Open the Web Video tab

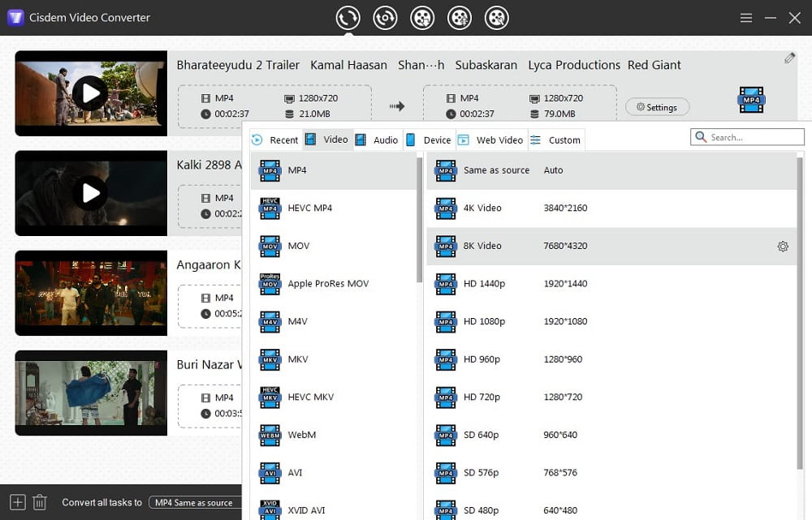[x=491, y=140]
